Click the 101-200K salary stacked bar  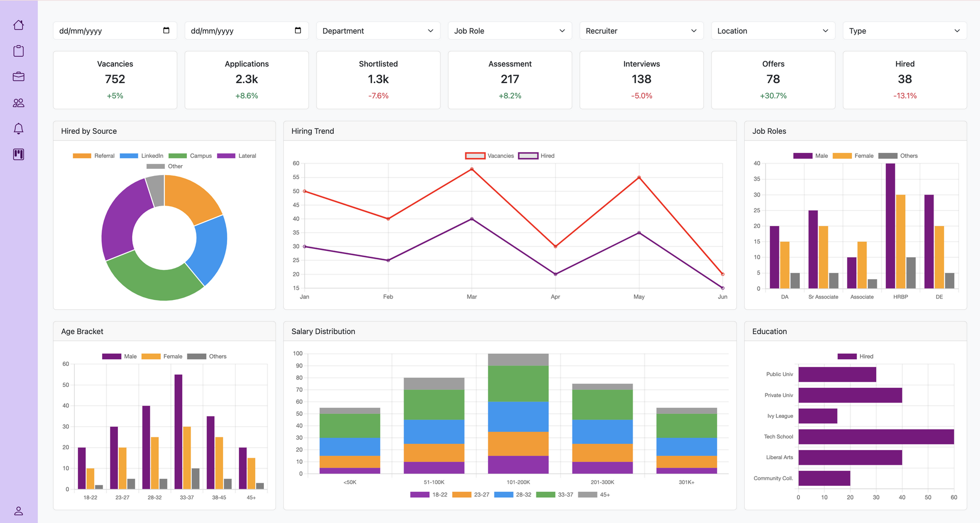click(x=518, y=413)
